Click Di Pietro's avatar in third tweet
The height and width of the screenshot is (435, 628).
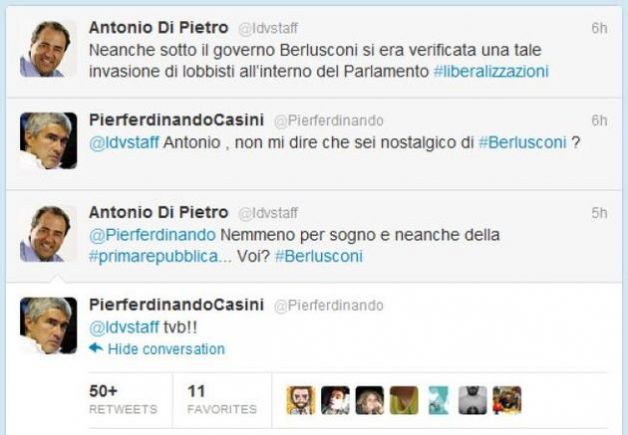tap(48, 234)
